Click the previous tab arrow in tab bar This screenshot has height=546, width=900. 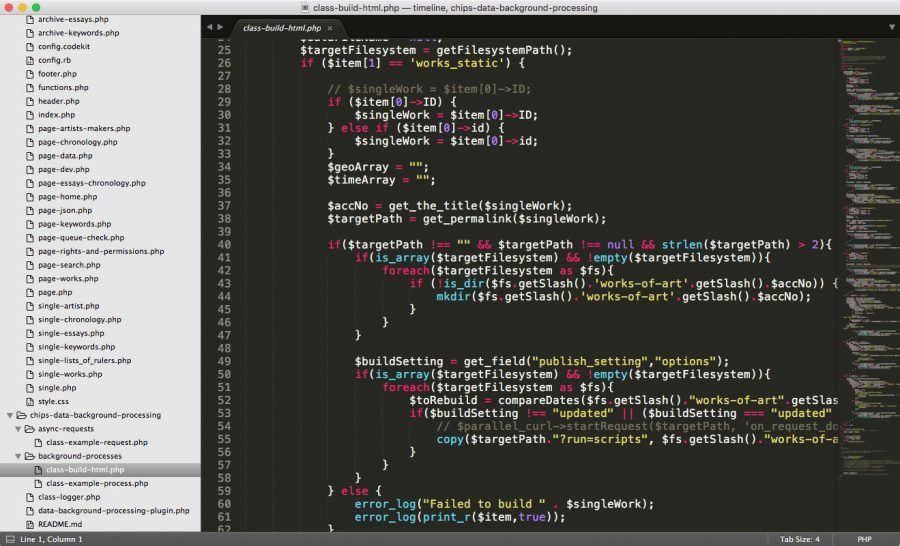(x=209, y=27)
